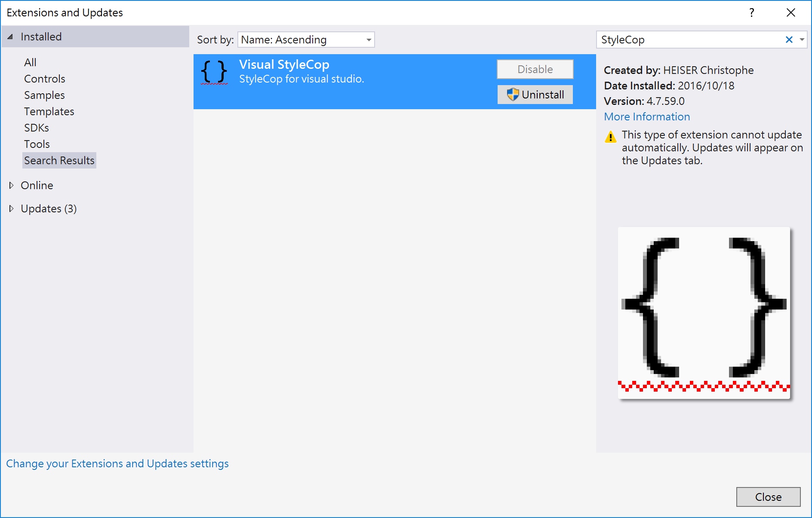Select All under Installed
Viewport: 812px width, 518px height.
pyautogui.click(x=30, y=62)
